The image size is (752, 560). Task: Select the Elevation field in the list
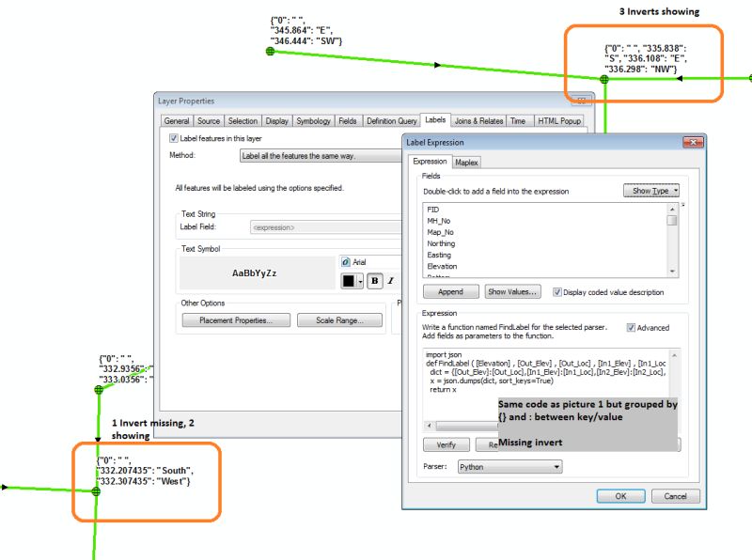click(x=441, y=266)
